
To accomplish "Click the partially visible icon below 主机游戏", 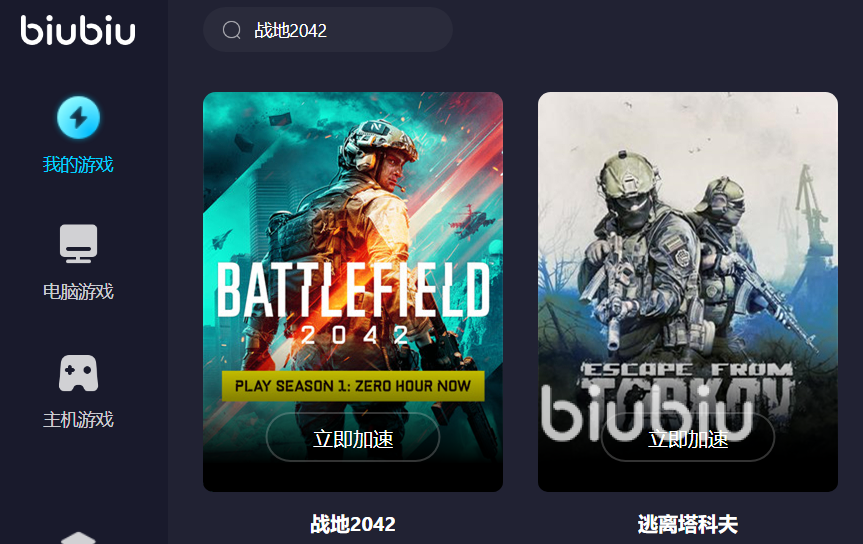I will click(78, 537).
